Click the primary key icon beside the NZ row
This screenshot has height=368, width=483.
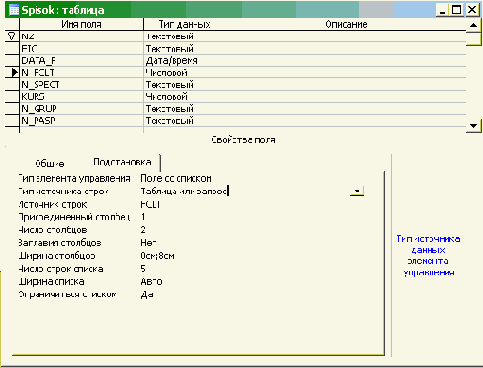(x=12, y=36)
